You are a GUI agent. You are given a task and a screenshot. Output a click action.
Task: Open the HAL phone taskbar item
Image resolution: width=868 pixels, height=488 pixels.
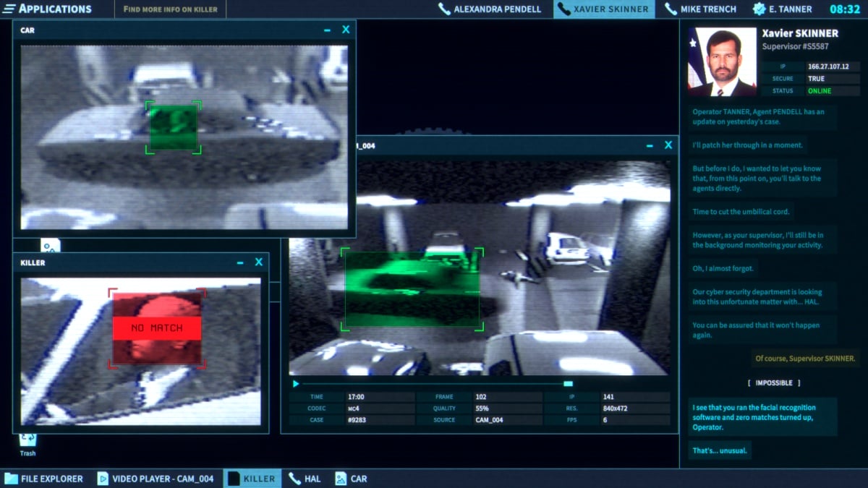(305, 479)
